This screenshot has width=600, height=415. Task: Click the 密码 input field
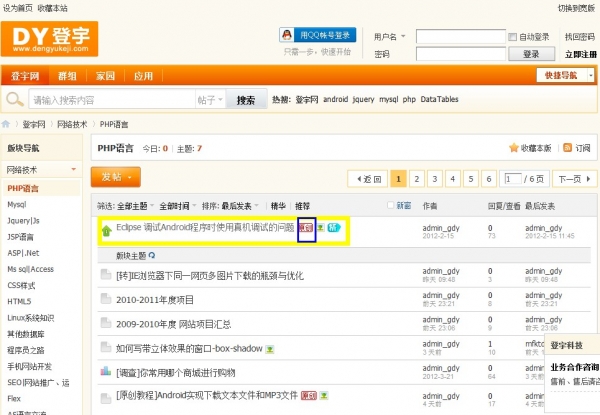(x=460, y=54)
